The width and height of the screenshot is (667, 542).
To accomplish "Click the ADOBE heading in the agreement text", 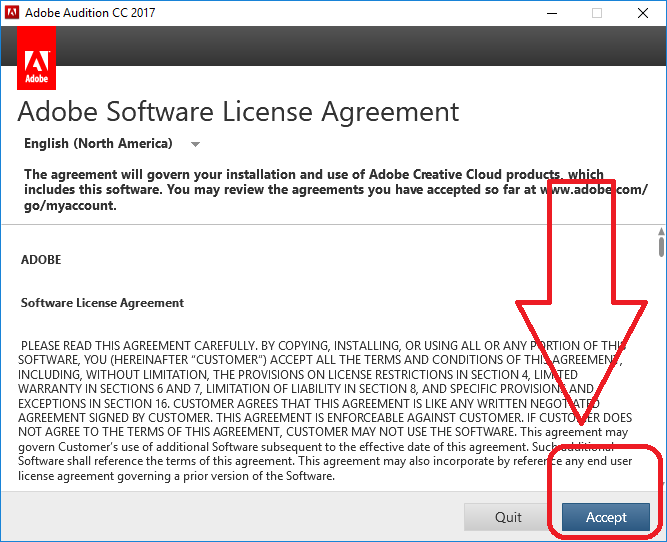I will pyautogui.click(x=41, y=260).
